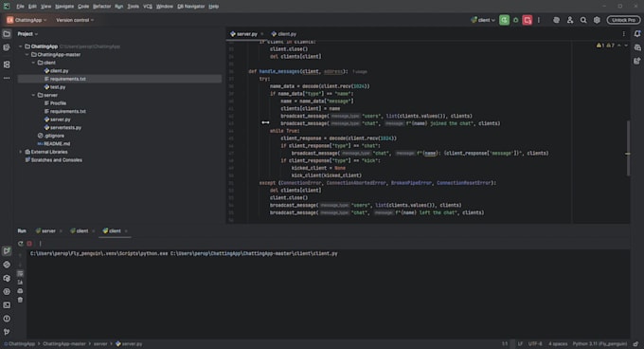644x349 pixels.
Task: Open Code With Me user icon
Action: pos(570,20)
